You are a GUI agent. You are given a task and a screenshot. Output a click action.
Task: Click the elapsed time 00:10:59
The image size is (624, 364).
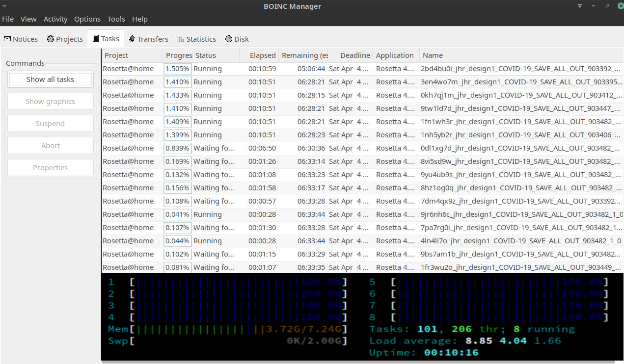tap(262, 69)
